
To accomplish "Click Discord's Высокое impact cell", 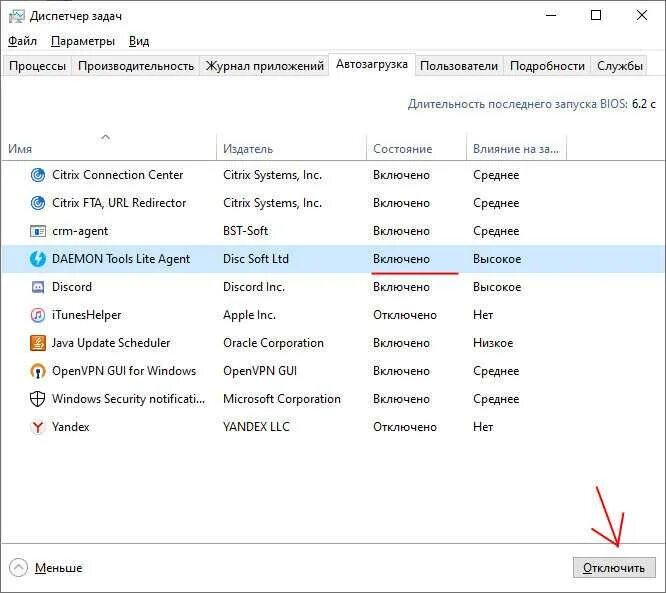I will tap(497, 287).
